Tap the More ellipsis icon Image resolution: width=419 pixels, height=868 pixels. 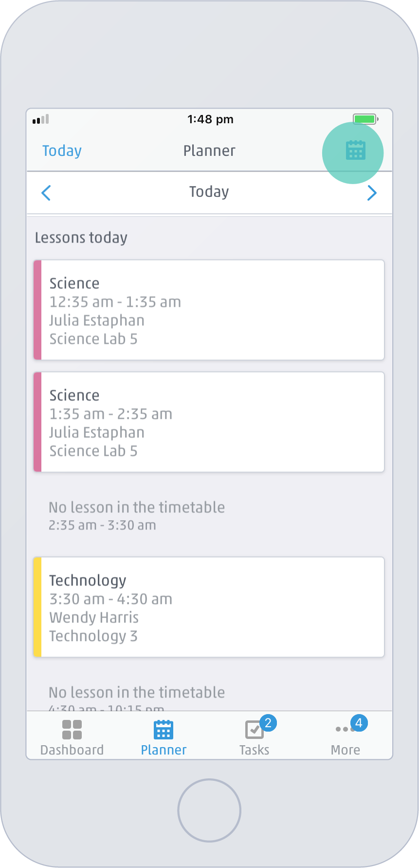point(345,730)
